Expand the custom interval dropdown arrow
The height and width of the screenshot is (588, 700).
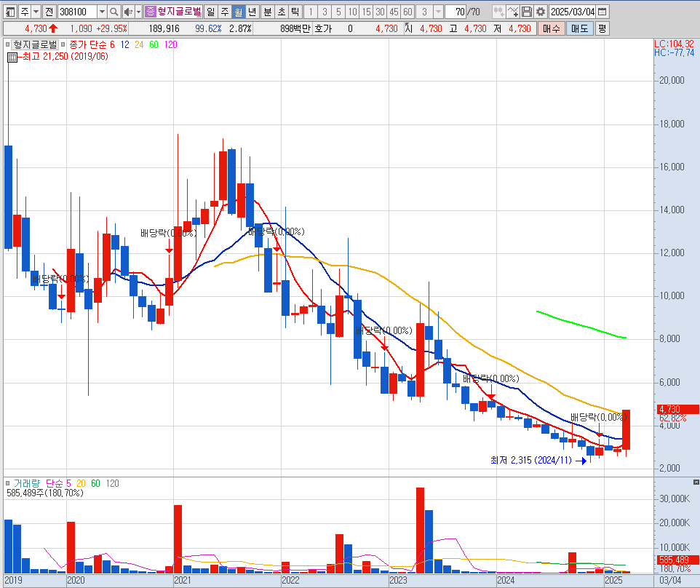438,12
